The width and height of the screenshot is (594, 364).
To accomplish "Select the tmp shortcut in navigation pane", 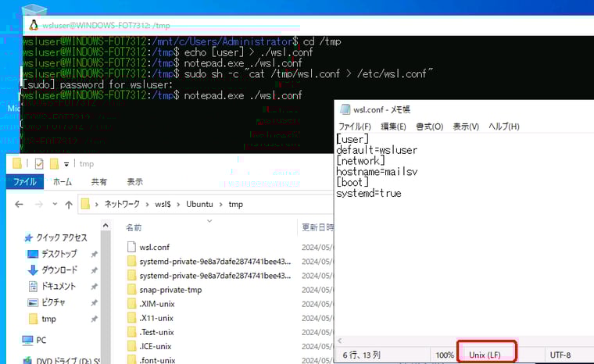I will coord(49,319).
